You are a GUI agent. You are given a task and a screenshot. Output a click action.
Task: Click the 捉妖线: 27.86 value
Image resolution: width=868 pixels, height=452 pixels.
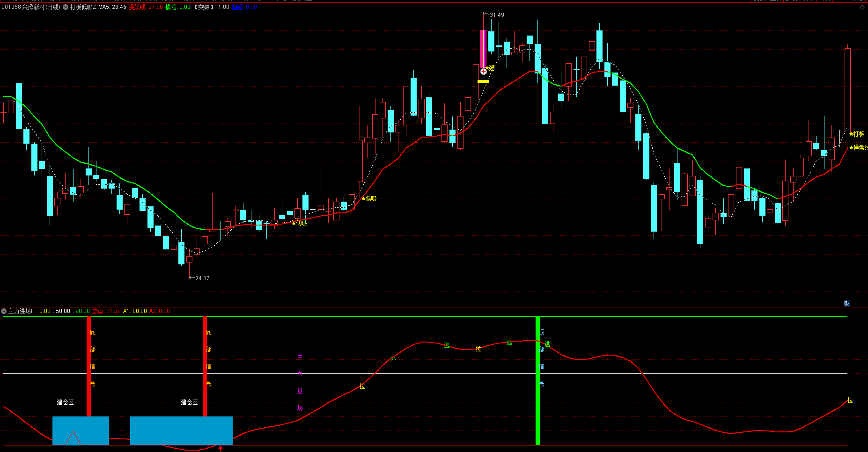[146, 7]
